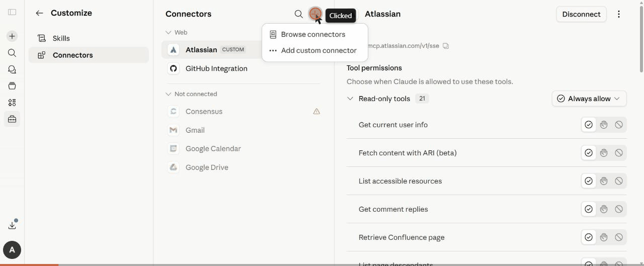Set List accessible resources to always allow
This screenshot has width=644, height=266.
pyautogui.click(x=589, y=181)
